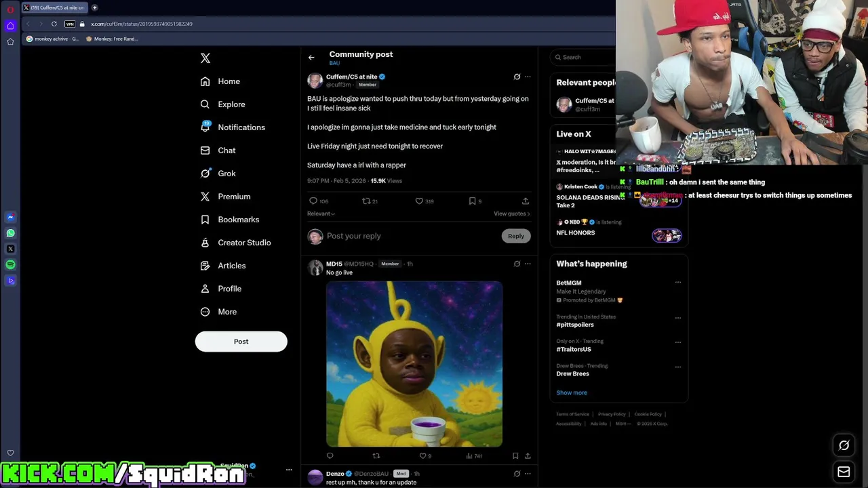Open Terms of Service link
This screenshot has width=868, height=488.
pos(572,414)
